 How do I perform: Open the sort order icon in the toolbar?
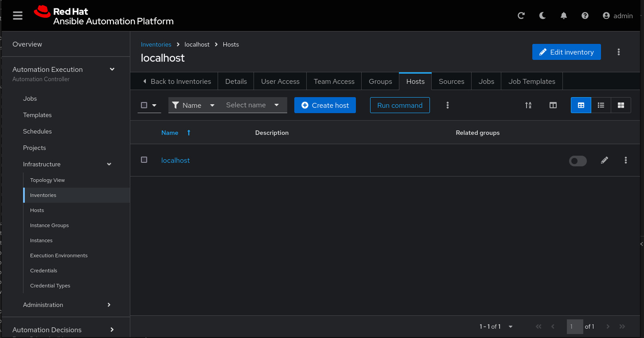[x=528, y=105]
